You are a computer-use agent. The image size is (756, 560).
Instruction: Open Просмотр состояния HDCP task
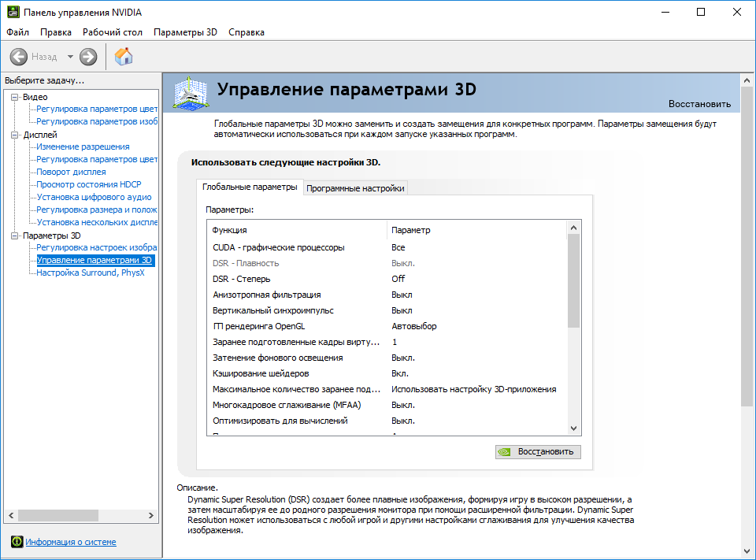pyautogui.click(x=89, y=184)
